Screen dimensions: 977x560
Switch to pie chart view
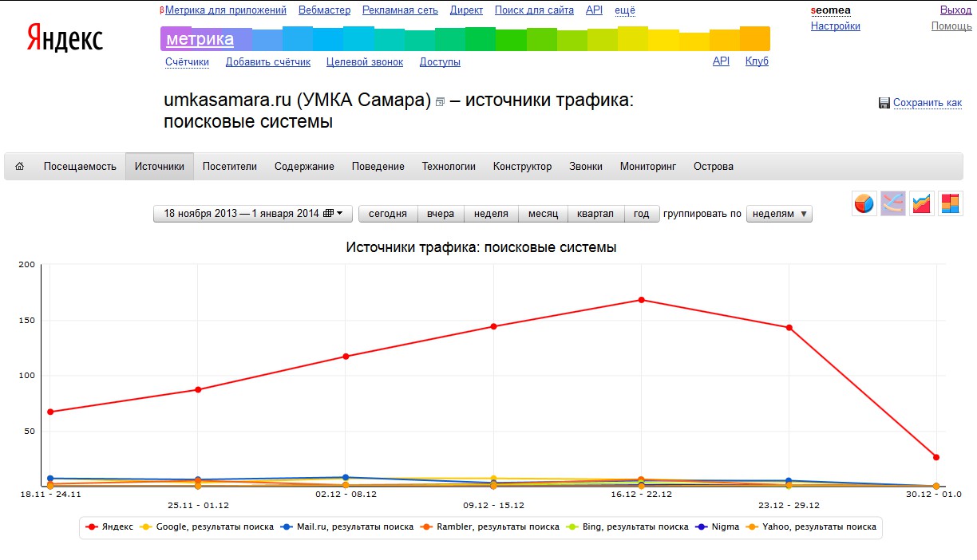click(864, 203)
